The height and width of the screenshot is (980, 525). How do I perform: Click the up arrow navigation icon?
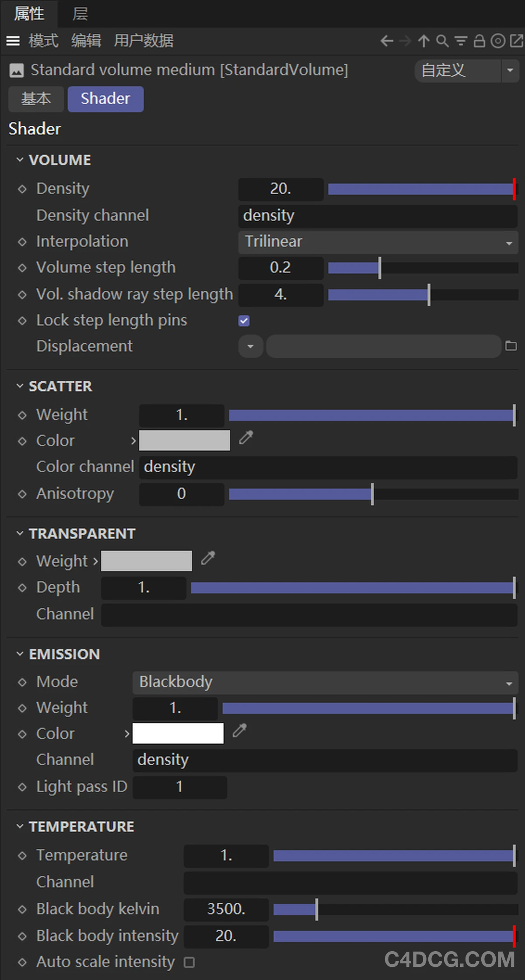coord(423,41)
